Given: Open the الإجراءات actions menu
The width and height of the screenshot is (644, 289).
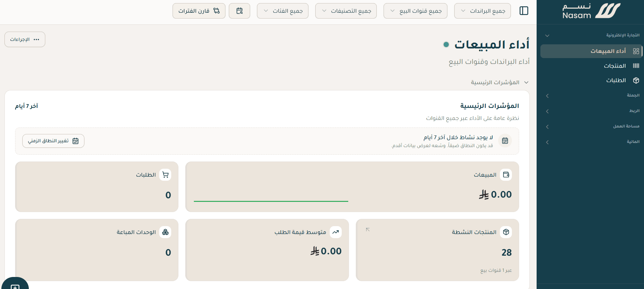Looking at the screenshot, I should coord(25,40).
